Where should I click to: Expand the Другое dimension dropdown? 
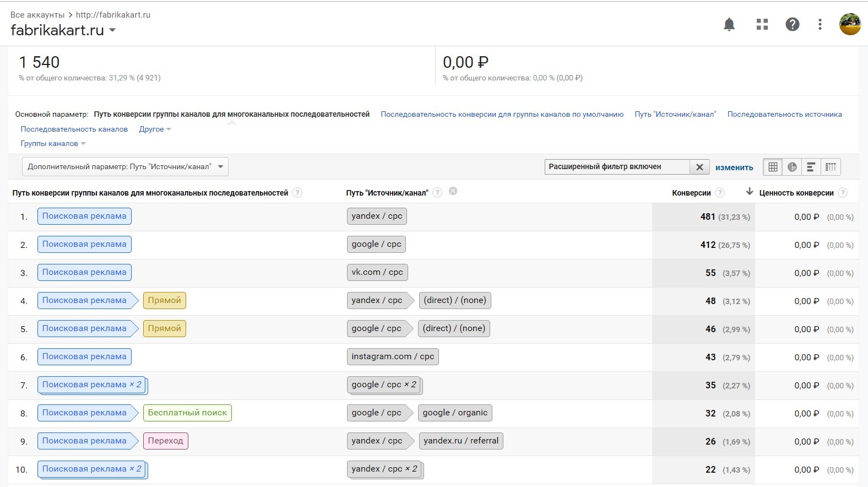pyautogui.click(x=155, y=129)
